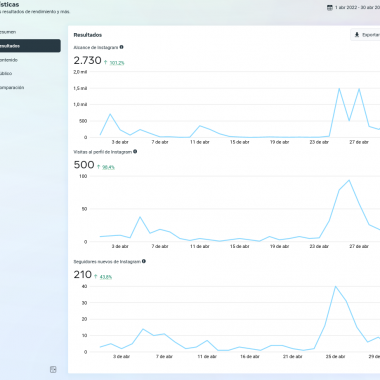Open the Público section
This screenshot has height=380, width=380.
click(x=6, y=73)
